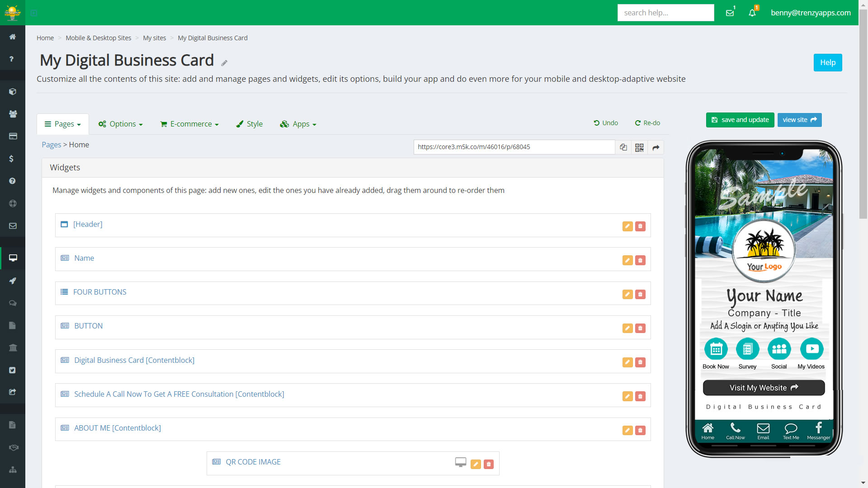Image resolution: width=868 pixels, height=488 pixels.
Task: Copy the site URL with copy icon
Action: click(623, 147)
